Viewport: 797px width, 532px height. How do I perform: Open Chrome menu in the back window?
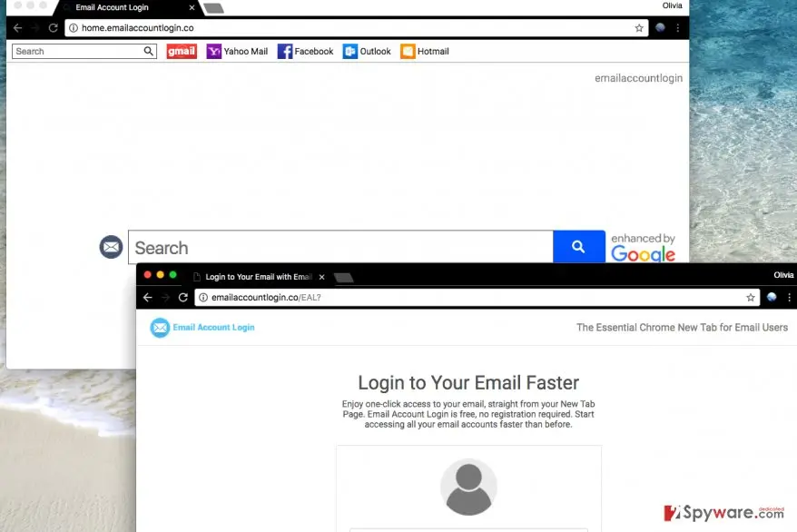pos(677,28)
